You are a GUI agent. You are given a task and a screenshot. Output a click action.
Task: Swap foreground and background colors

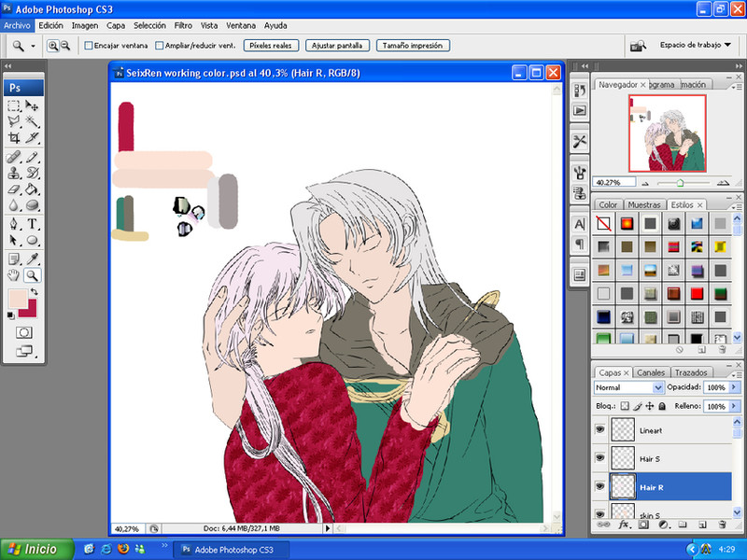coord(34,291)
